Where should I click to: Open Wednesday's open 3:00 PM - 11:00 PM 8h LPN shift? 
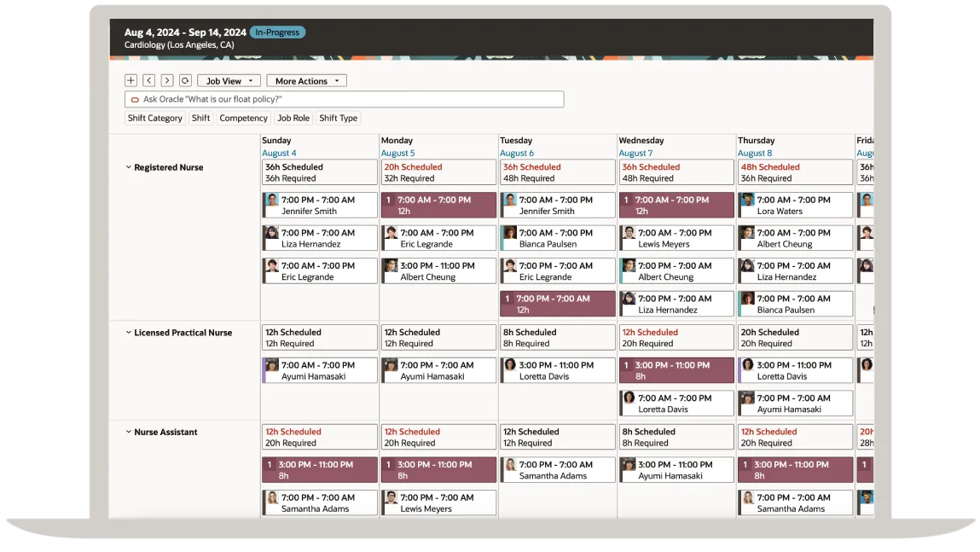point(676,370)
